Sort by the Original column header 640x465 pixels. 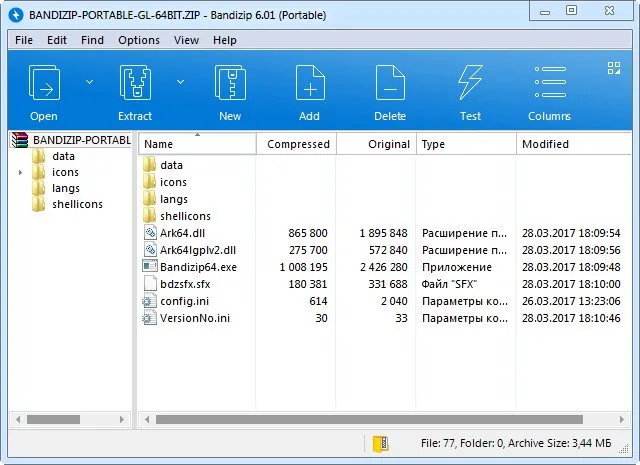click(376, 144)
